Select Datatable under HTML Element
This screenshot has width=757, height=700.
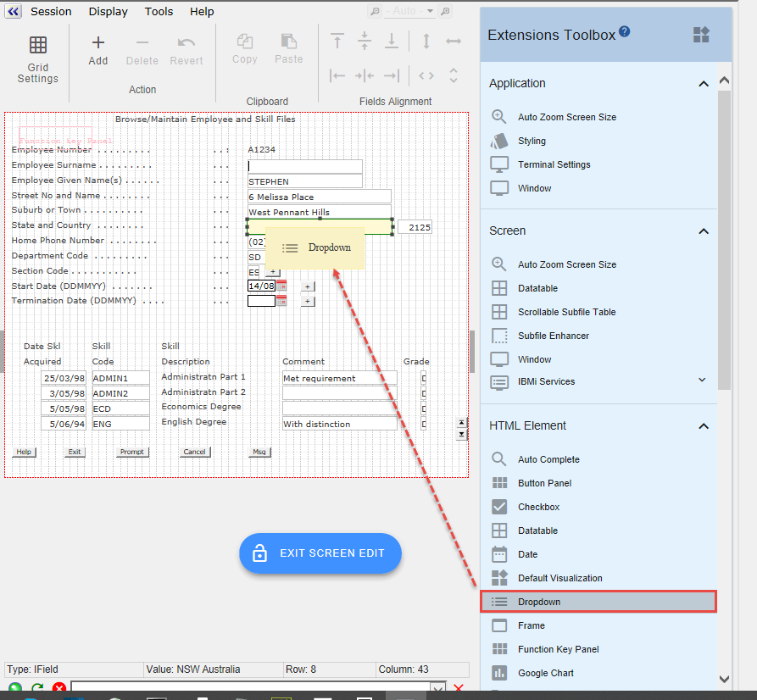pos(537,531)
